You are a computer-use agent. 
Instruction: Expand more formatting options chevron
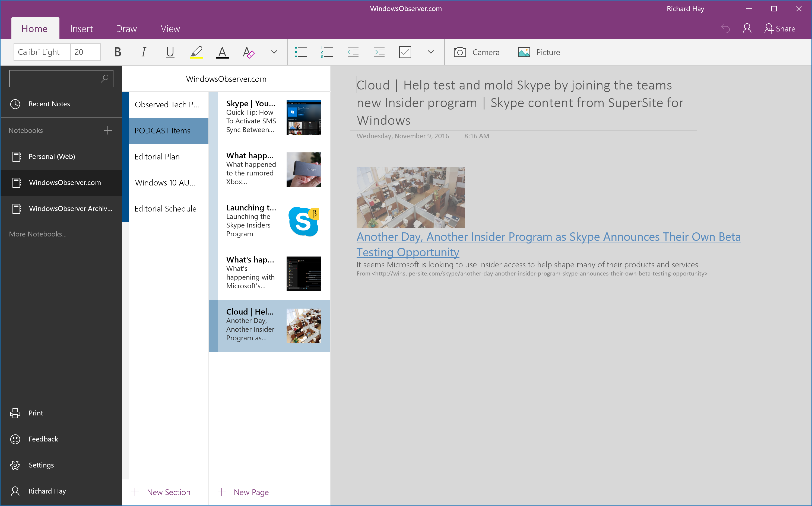pyautogui.click(x=273, y=52)
